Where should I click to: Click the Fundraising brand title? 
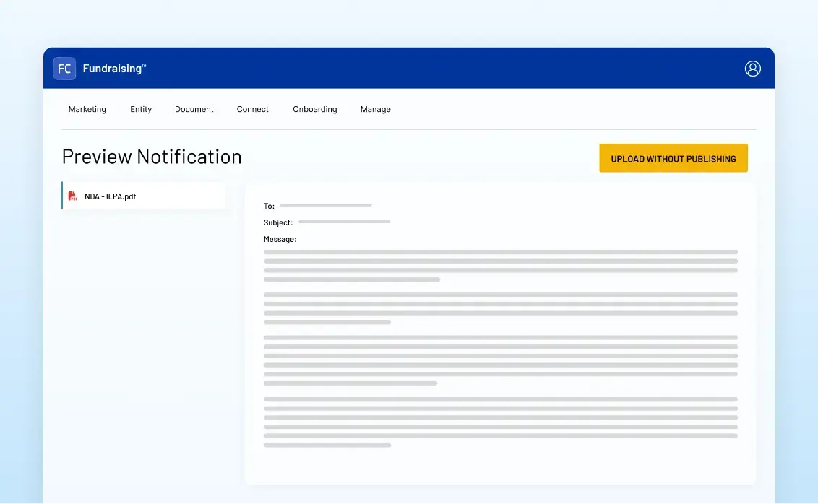(x=114, y=69)
